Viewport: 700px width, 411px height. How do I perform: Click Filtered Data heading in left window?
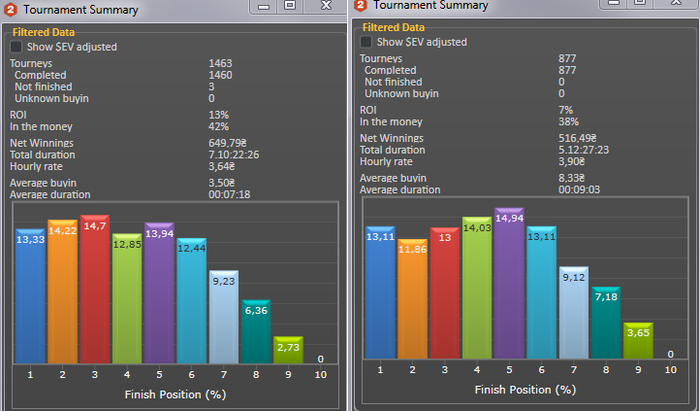pyautogui.click(x=43, y=32)
